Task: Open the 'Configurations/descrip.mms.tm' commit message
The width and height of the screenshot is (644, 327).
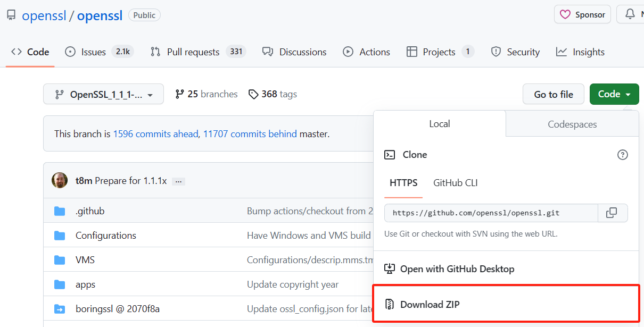Action: 310,260
